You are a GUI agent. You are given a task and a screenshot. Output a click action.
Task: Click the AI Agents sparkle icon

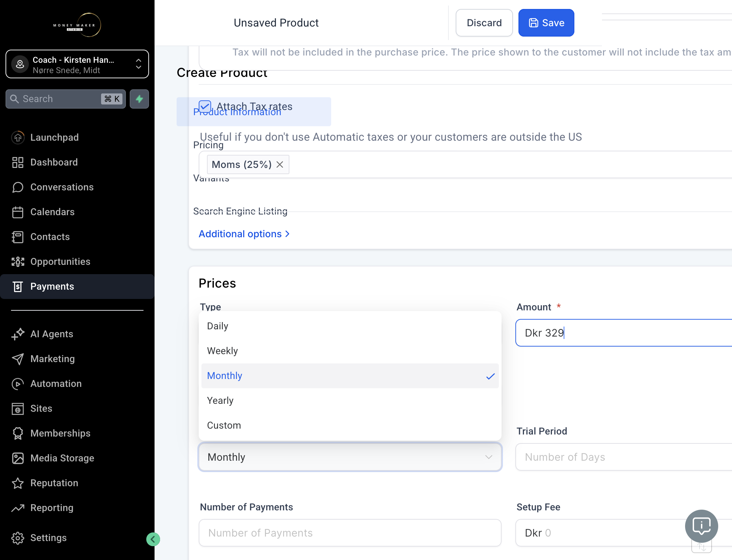18,334
